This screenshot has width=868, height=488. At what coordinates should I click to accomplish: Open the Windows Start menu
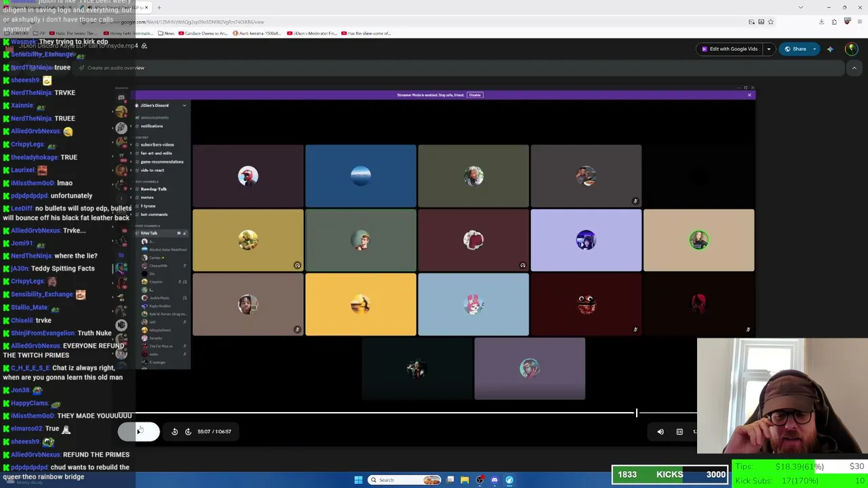(x=358, y=480)
